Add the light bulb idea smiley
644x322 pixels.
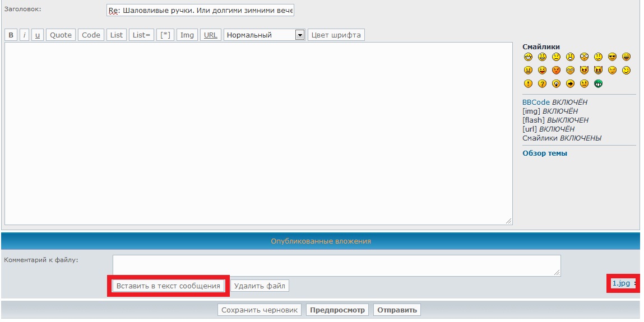pos(557,84)
